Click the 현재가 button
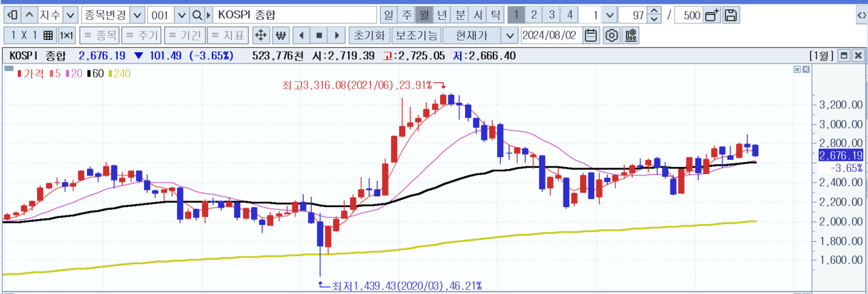The image size is (868, 294). point(471,35)
